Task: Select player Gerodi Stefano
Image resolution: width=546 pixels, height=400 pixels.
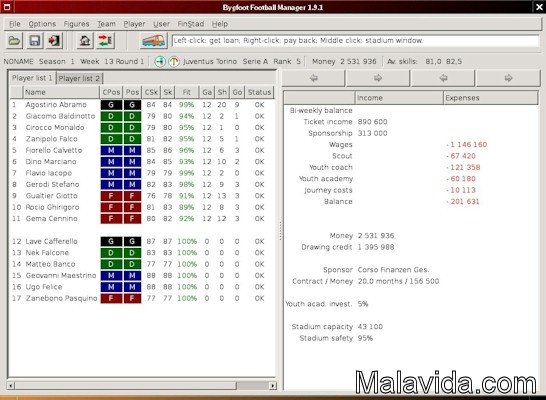Action: point(142,185)
